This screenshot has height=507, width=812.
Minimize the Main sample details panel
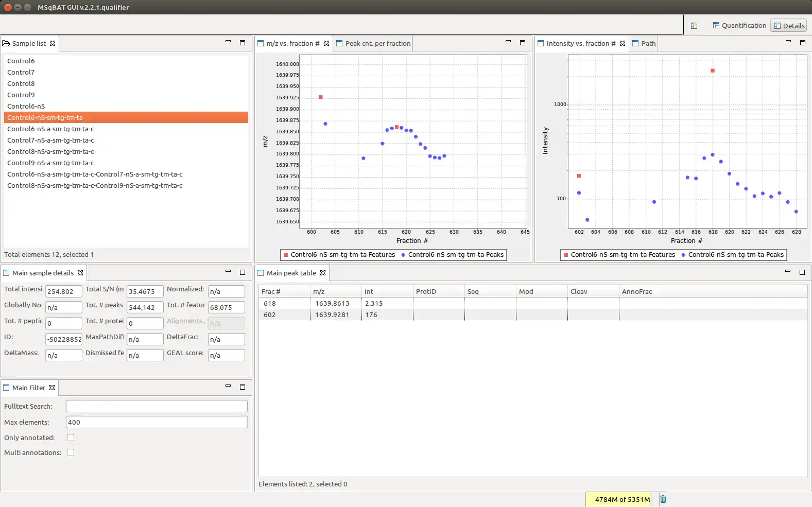(228, 271)
